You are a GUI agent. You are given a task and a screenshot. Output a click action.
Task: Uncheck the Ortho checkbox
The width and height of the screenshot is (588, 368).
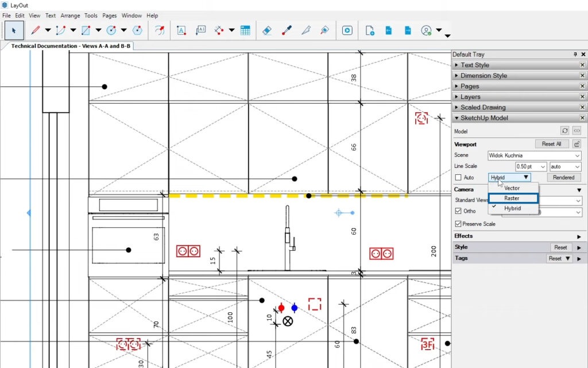click(458, 211)
